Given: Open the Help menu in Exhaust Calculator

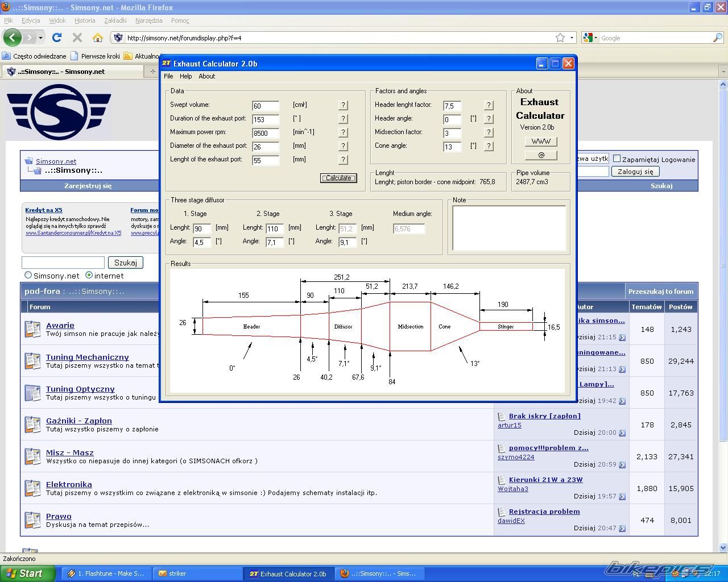Looking at the screenshot, I should [x=186, y=76].
